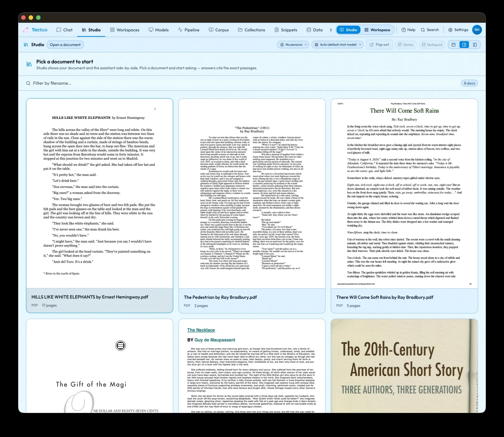
Task: Open the Auto default chat model dropdown
Action: point(338,45)
